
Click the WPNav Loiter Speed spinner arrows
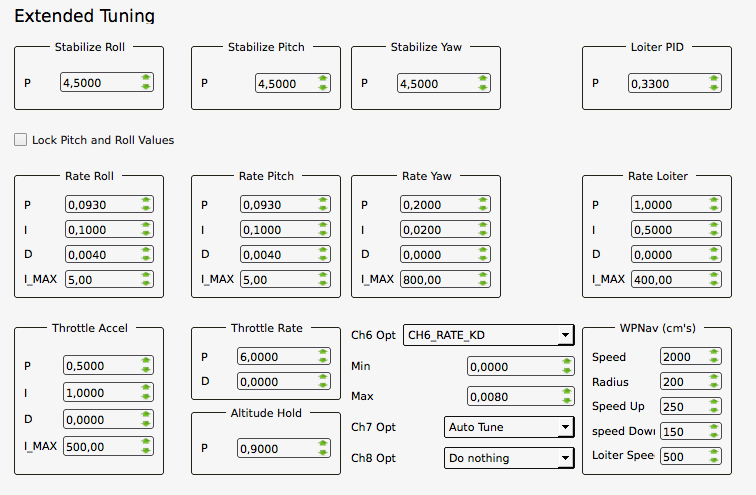tap(712, 456)
